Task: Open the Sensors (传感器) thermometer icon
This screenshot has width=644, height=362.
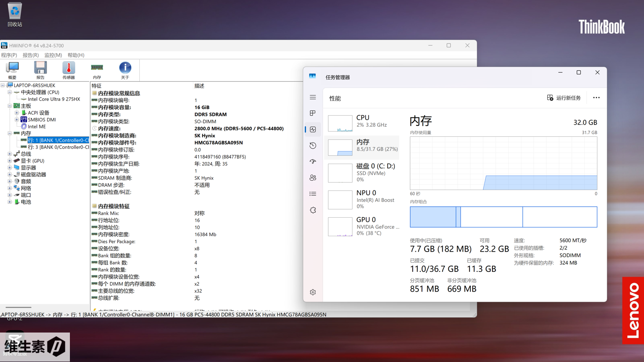Action: (69, 70)
